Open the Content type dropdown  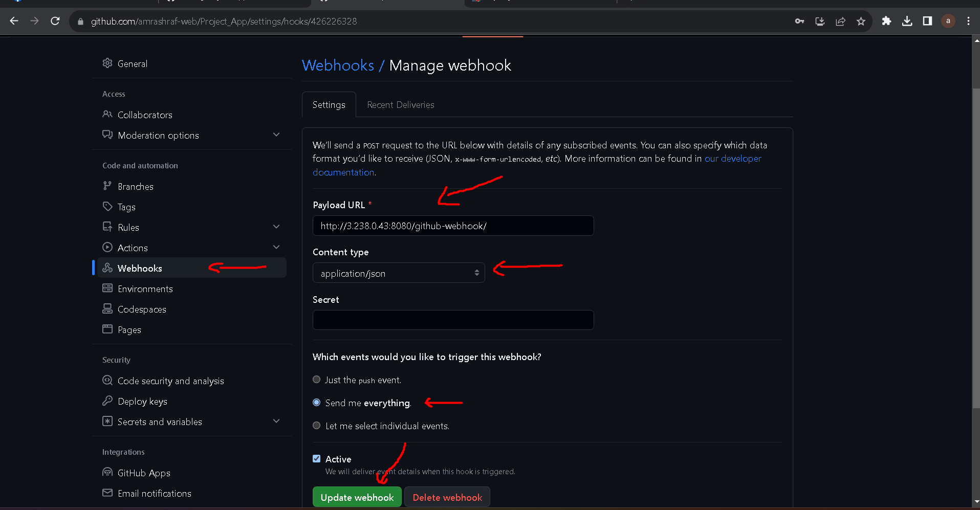point(399,273)
